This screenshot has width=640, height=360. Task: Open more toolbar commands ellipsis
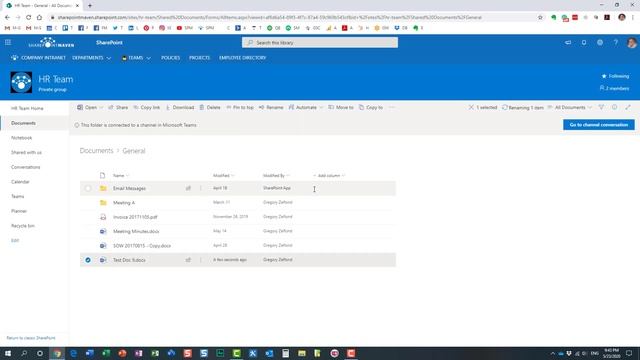(392, 107)
